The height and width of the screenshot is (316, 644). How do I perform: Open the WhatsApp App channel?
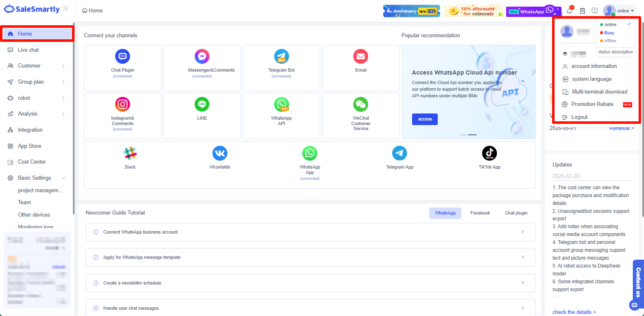coord(310,163)
